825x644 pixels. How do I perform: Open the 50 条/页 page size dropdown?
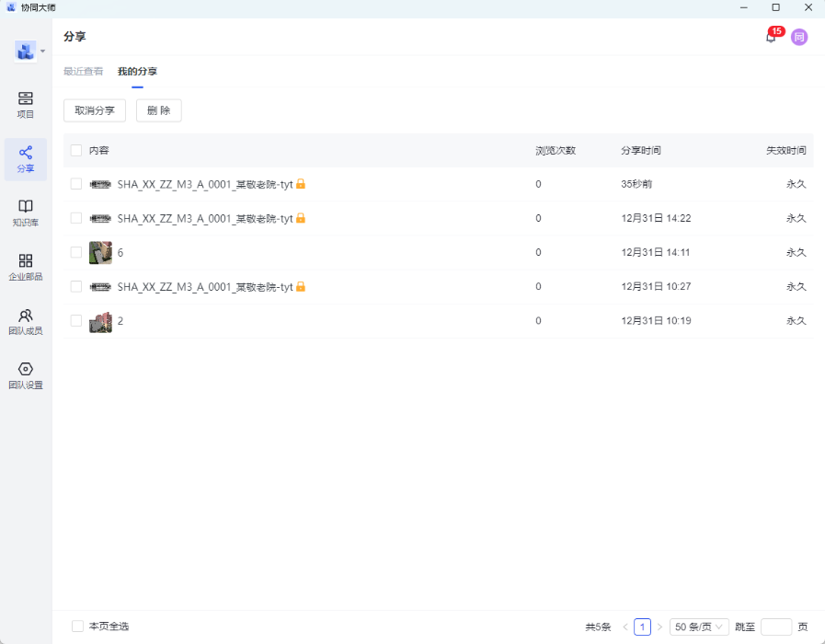(x=699, y=627)
